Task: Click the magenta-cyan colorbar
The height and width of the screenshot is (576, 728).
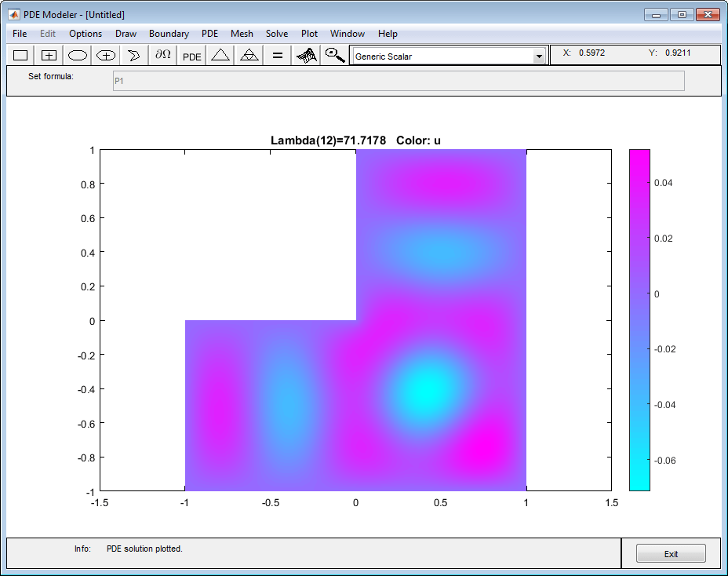Action: click(x=640, y=320)
